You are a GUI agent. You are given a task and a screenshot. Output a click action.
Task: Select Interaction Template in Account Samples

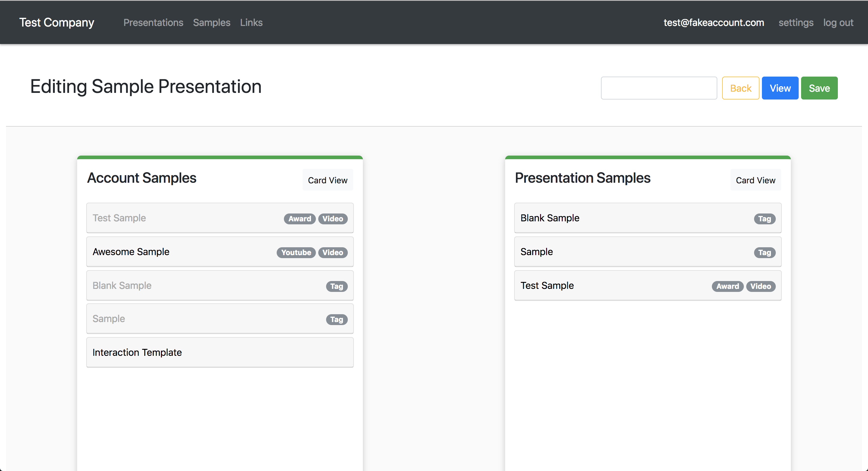pos(137,352)
